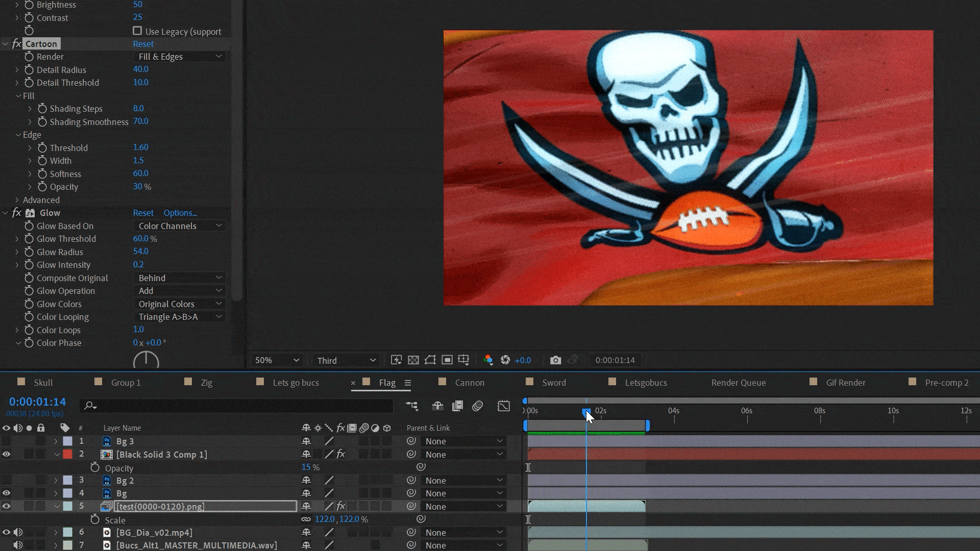Click the Glow Intensity stopwatch icon
Screen dimensions: 980x551
pos(29,265)
